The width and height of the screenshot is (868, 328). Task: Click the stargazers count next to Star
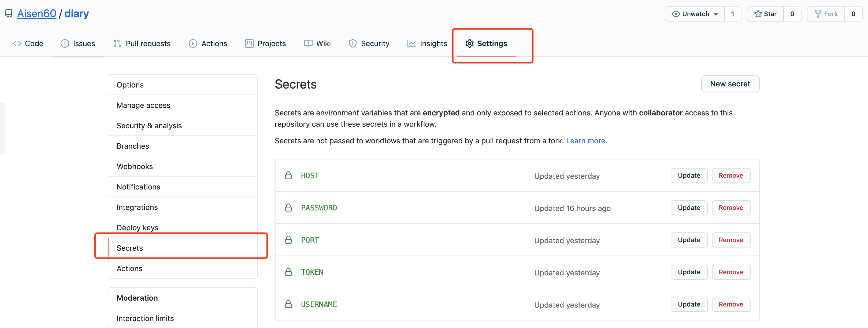(792, 14)
